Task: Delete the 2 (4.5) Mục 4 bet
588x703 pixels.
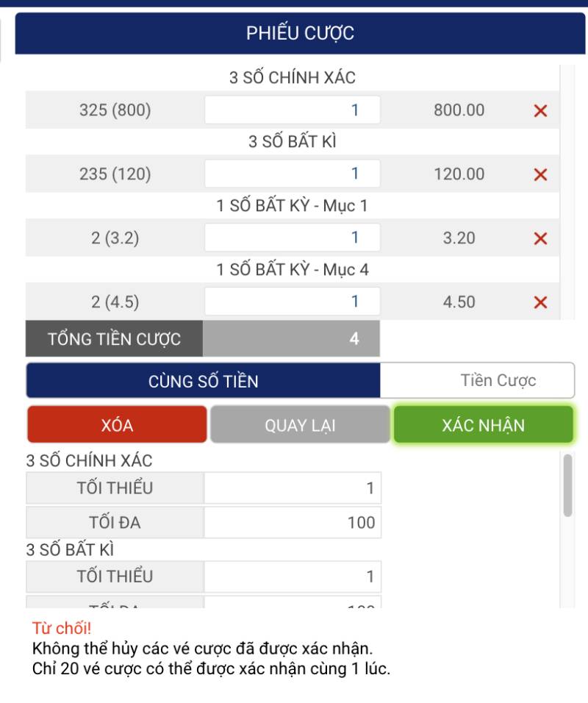Action: [x=540, y=302]
